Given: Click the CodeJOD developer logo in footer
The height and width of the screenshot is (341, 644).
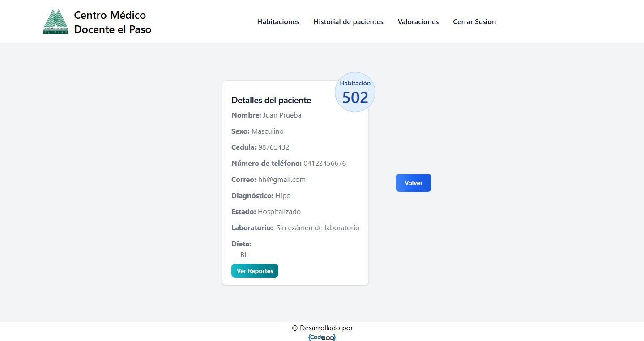Looking at the screenshot, I should pyautogui.click(x=322, y=337).
